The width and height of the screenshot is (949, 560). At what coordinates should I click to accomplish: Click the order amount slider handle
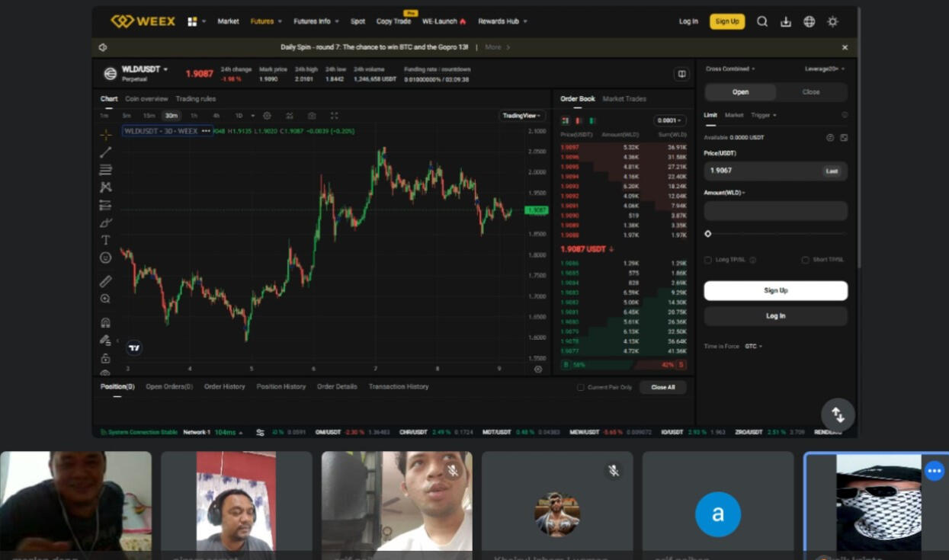coord(708,234)
